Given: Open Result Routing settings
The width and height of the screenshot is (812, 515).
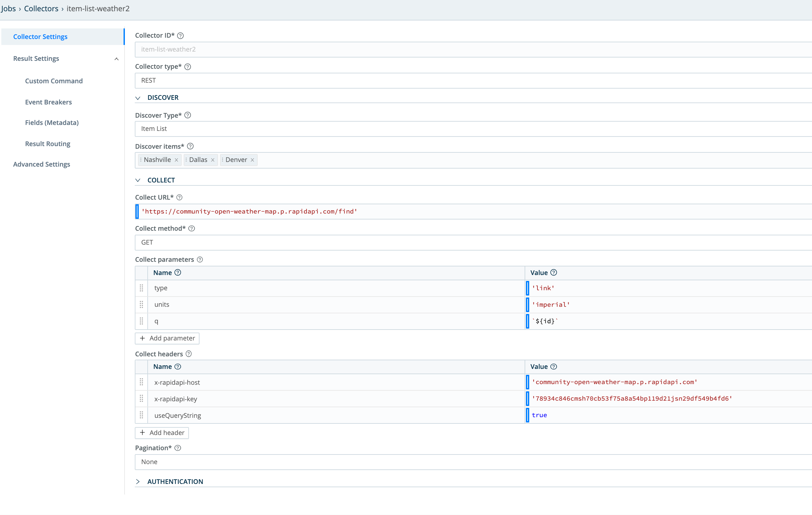Looking at the screenshot, I should coord(48,143).
